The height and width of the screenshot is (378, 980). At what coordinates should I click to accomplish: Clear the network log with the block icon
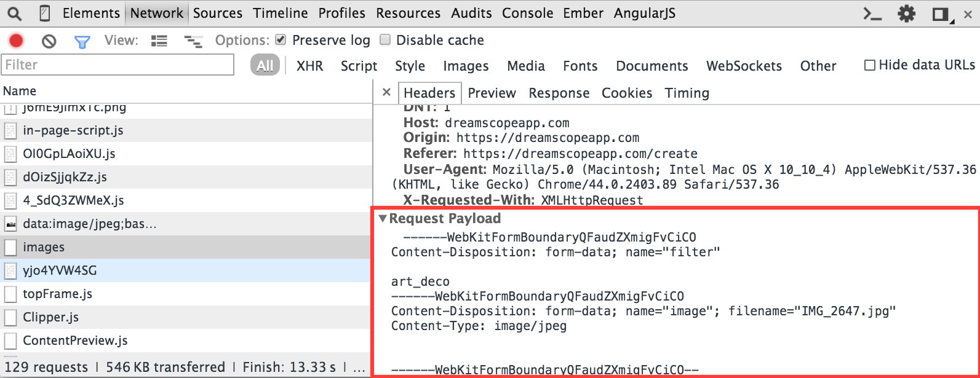pyautogui.click(x=49, y=41)
